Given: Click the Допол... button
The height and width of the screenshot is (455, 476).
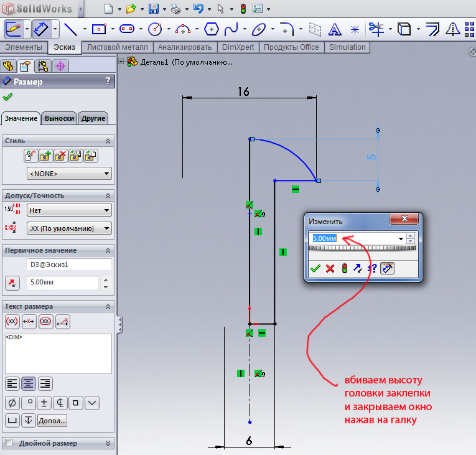Looking at the screenshot, I should click(x=52, y=421).
